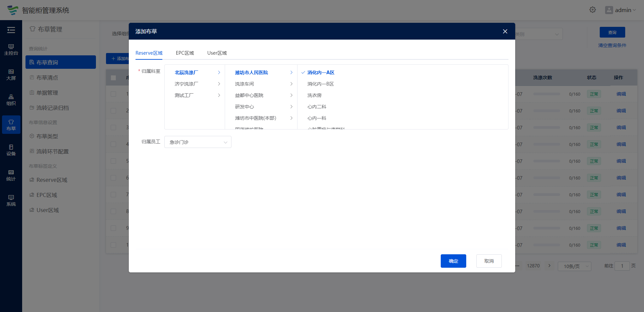Screen dimensions: 644x312
Task: Click the admin user avatar icon
Action: 609,10
